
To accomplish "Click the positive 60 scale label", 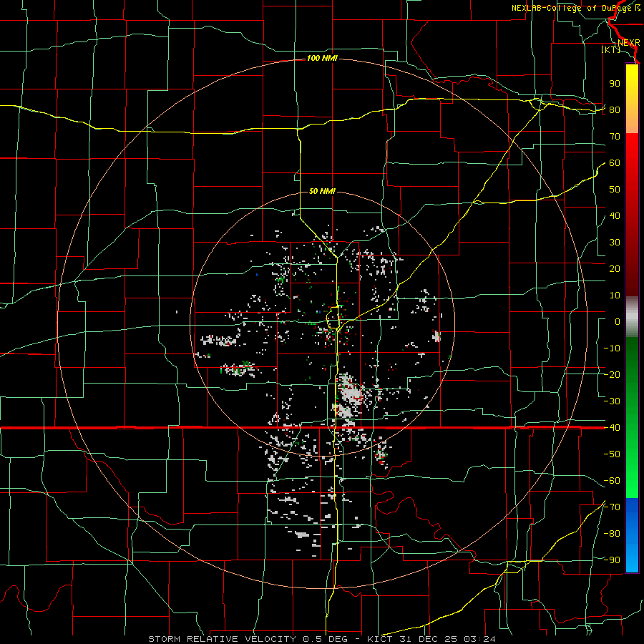I will tap(615, 163).
